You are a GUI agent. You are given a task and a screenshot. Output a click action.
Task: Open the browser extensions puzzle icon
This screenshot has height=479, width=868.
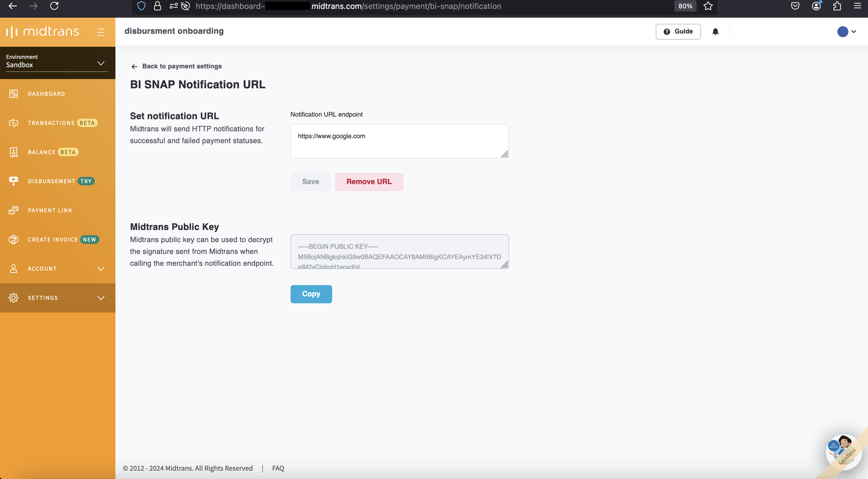(837, 6)
